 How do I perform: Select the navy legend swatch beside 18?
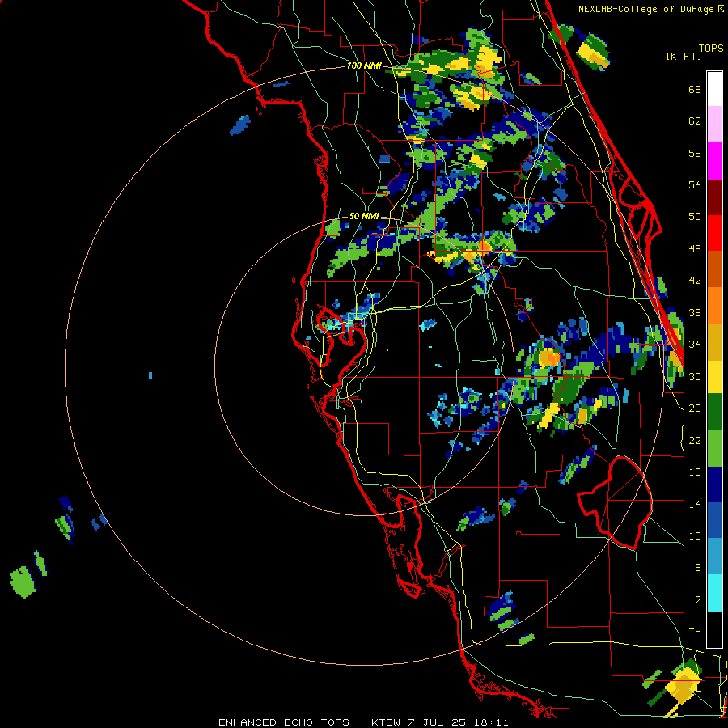pos(714,485)
